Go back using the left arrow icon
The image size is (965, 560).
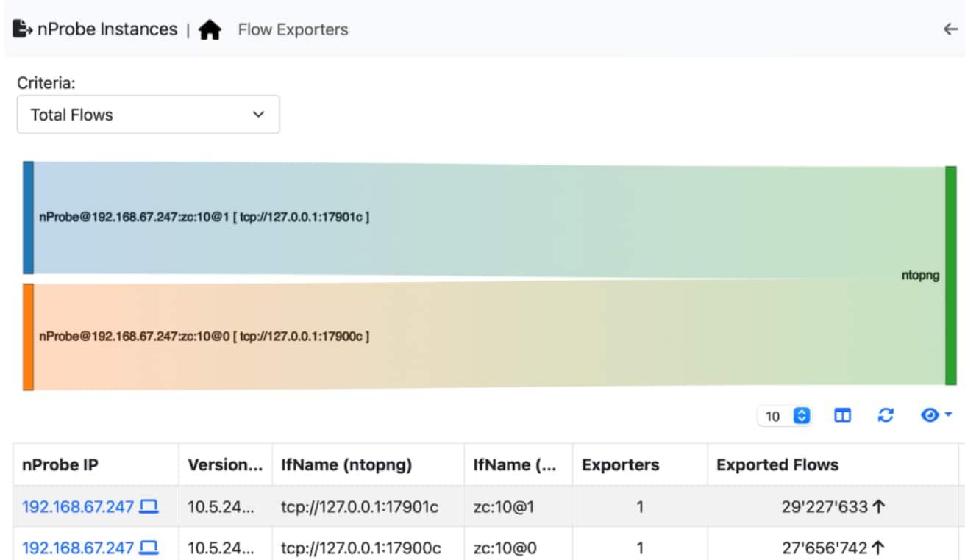(x=950, y=29)
